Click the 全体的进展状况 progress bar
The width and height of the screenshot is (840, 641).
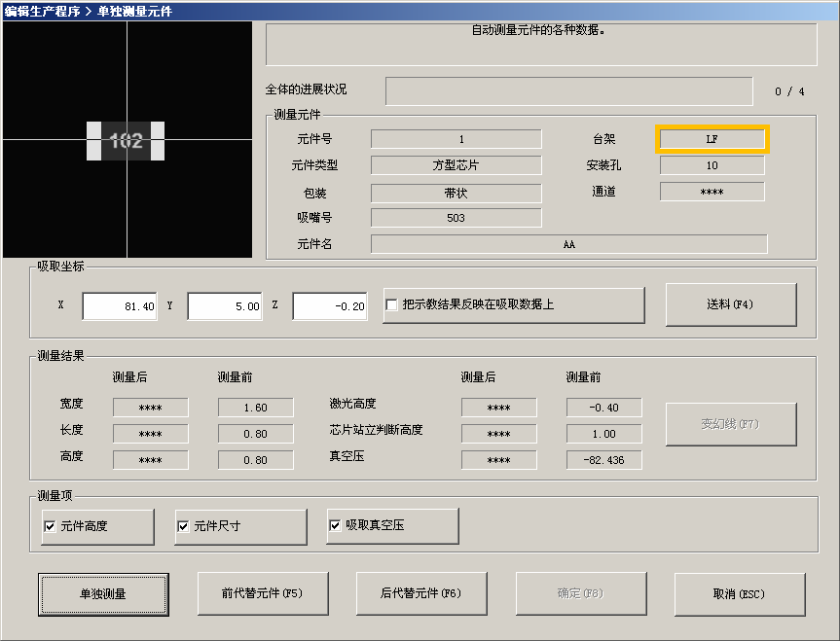coord(569,91)
